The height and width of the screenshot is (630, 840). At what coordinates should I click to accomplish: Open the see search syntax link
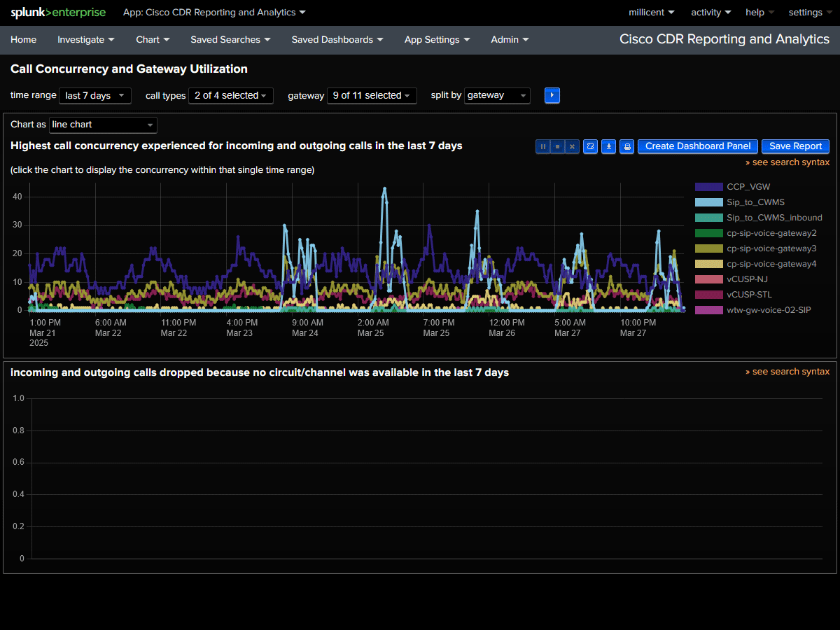point(787,162)
